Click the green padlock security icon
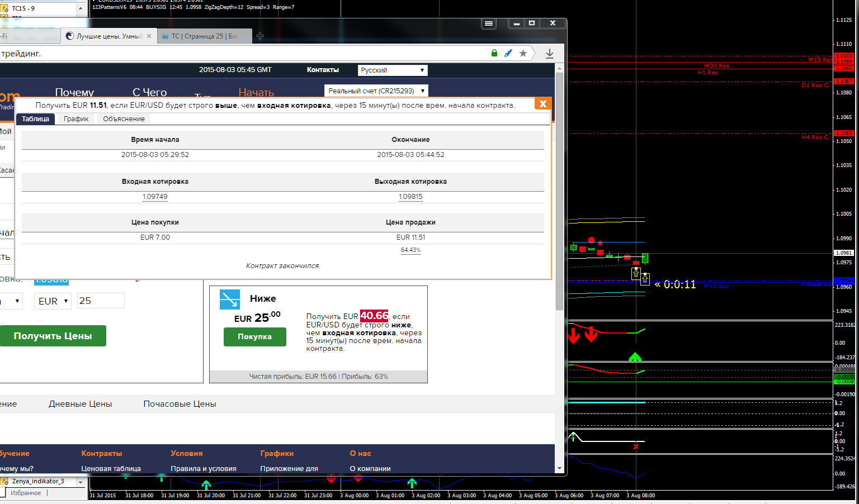The image size is (859, 504). 494,53
